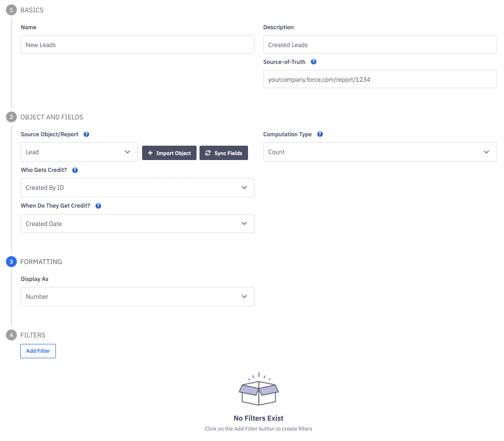Click the Source-of-Truth help icon

[x=313, y=62]
